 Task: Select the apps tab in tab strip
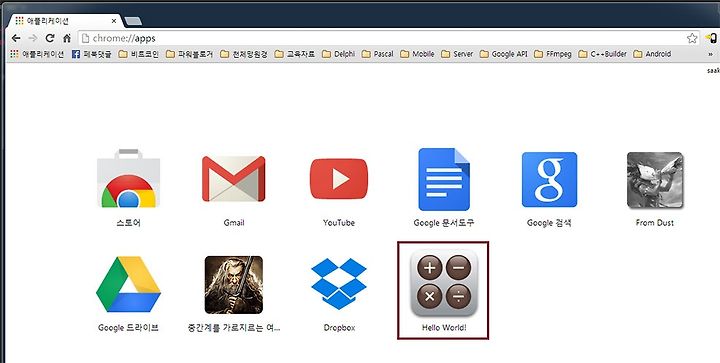(x=66, y=21)
